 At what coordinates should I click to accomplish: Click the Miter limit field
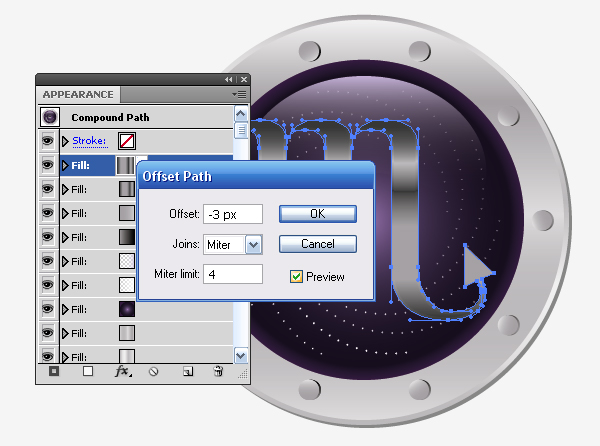point(233,274)
